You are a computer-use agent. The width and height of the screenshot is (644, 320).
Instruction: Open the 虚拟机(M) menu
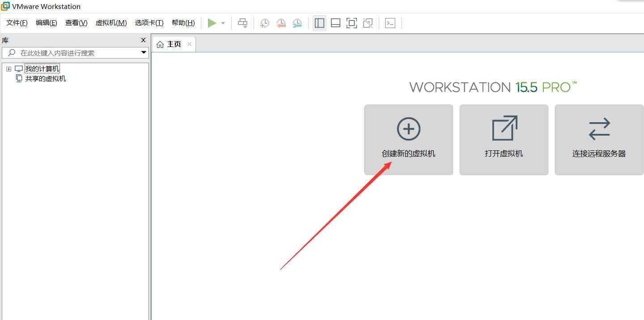click(111, 23)
